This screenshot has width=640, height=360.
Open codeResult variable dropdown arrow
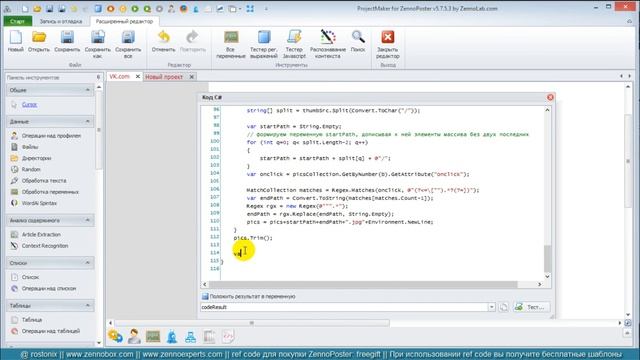(x=491, y=307)
